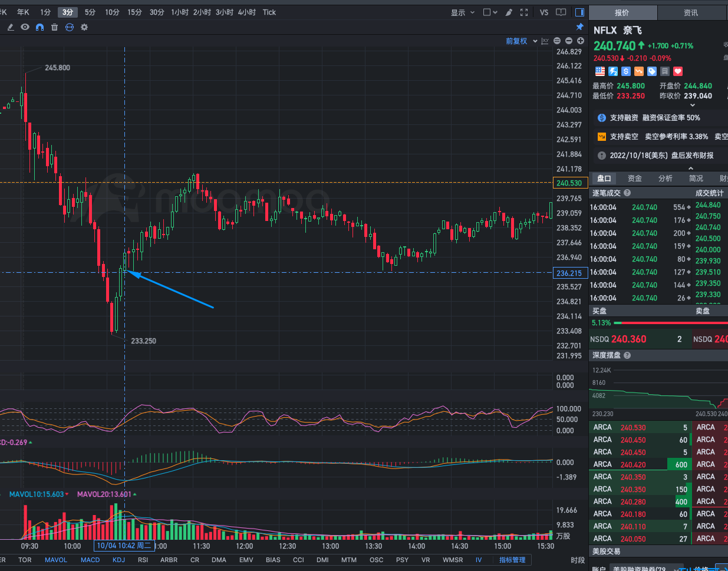Open the 资讯 news tab

(691, 12)
